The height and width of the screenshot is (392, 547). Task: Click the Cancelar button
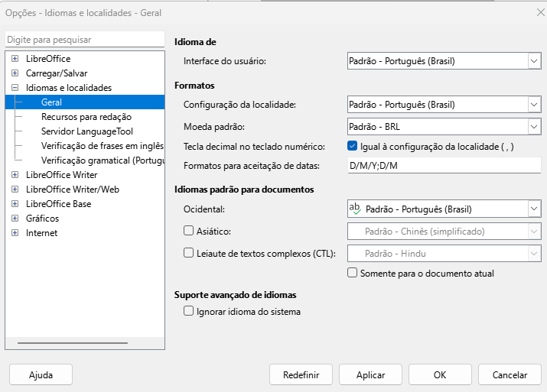click(x=510, y=374)
